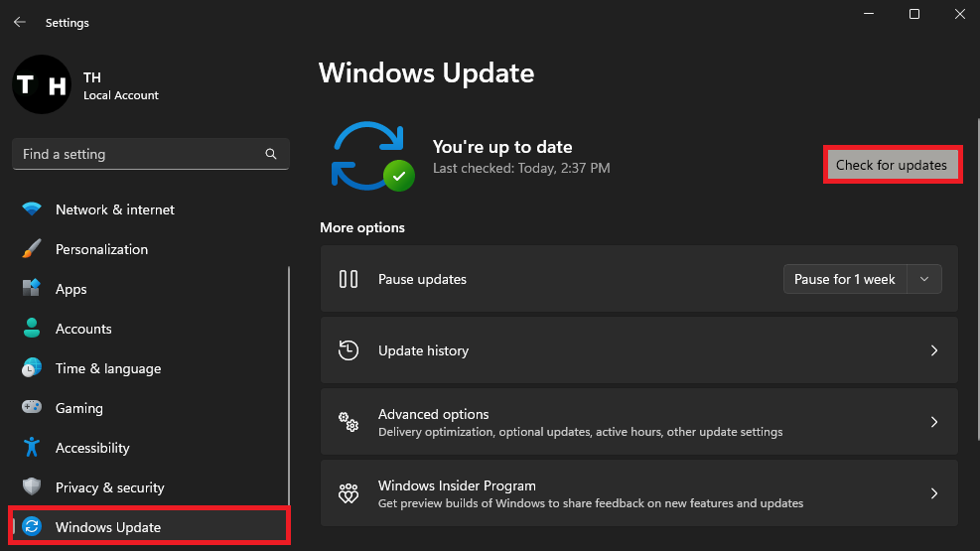Click the 'Last checked: Today, 2:37 PM' text
980x551 pixels.
(x=521, y=168)
